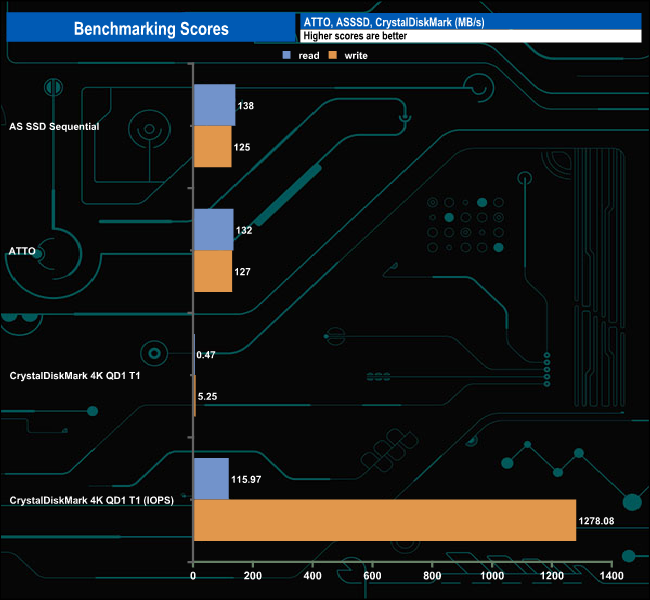Click the ATTO category label
Image resolution: width=650 pixels, height=600 pixels.
[x=24, y=251]
